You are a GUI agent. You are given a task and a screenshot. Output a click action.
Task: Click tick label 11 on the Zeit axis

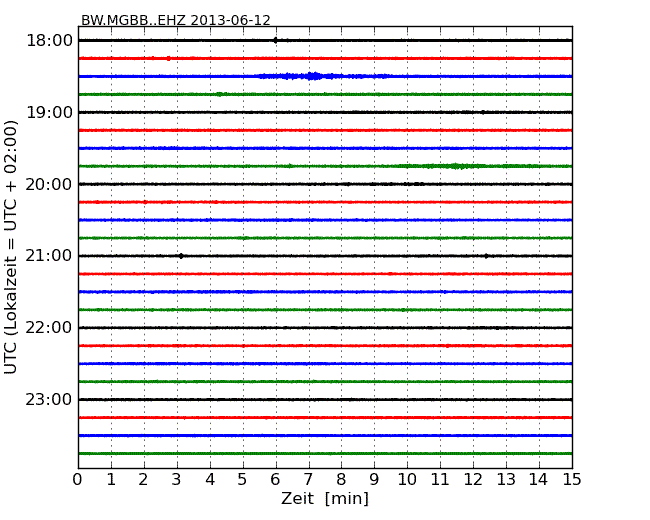pyautogui.click(x=440, y=480)
